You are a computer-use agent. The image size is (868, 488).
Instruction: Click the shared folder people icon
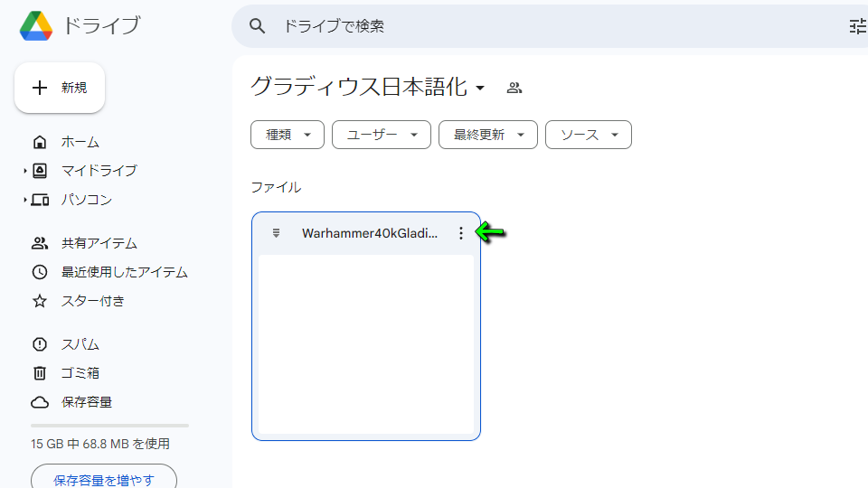(x=514, y=88)
